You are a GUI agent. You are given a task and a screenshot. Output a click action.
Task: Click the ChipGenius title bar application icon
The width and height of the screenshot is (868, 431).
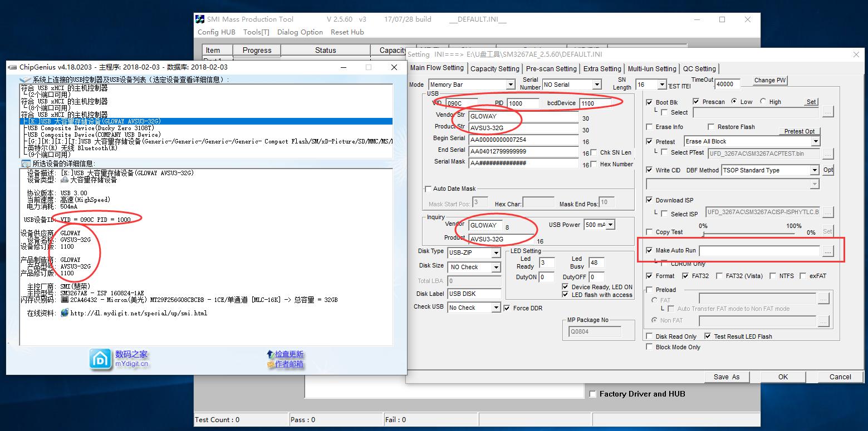click(x=12, y=67)
